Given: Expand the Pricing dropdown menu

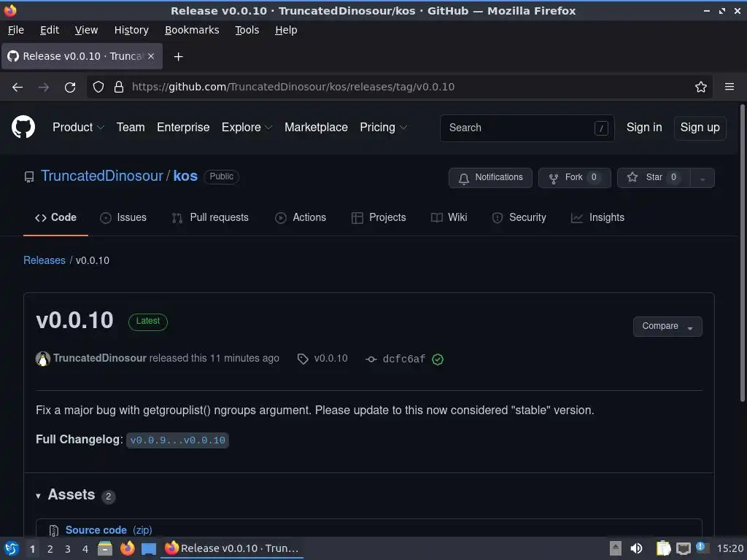Looking at the screenshot, I should (383, 127).
